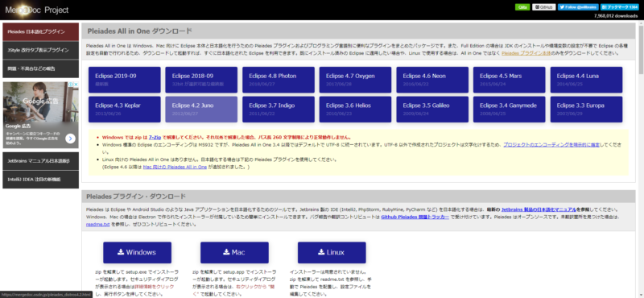
Task: Open Mac 向けの Pleiades All in One link
Action: pyautogui.click(x=175, y=167)
